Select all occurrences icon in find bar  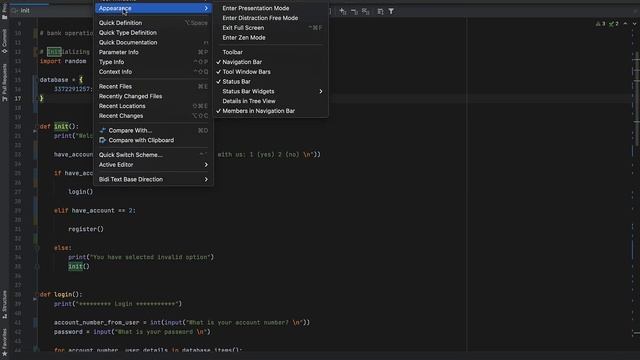pyautogui.click(x=366, y=11)
